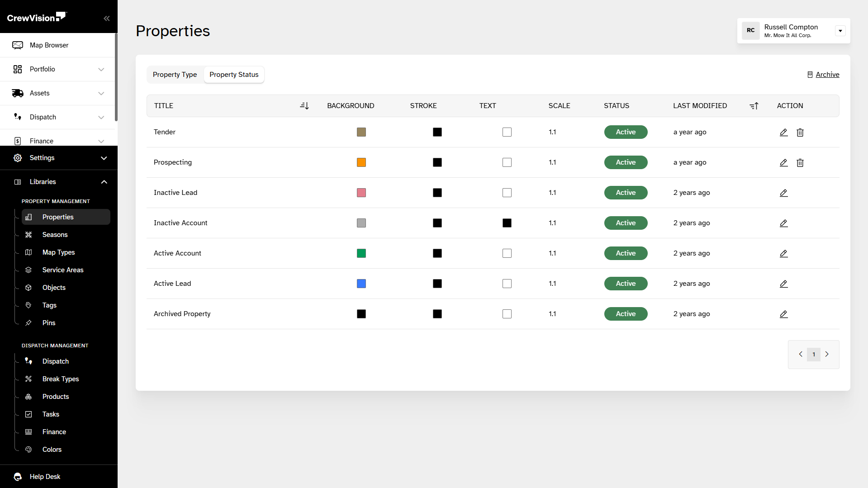Click the RC avatar badge
The width and height of the screenshot is (868, 488).
(751, 31)
